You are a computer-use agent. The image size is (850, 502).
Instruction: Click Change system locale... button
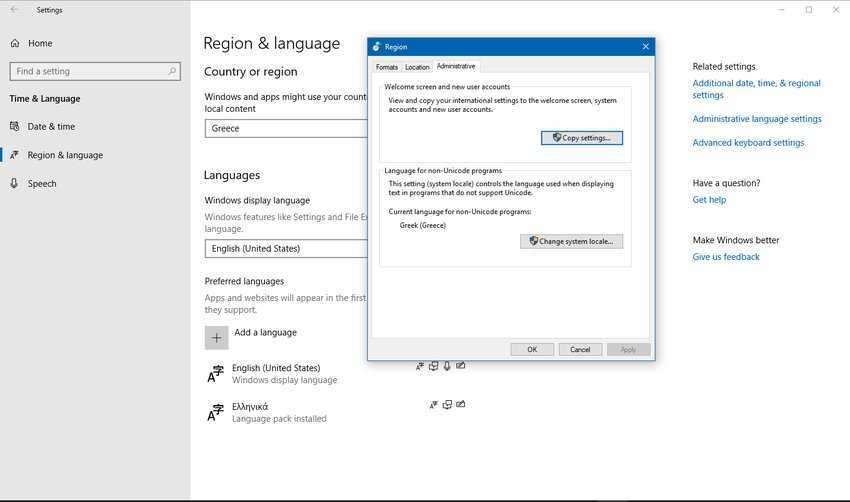click(x=571, y=241)
